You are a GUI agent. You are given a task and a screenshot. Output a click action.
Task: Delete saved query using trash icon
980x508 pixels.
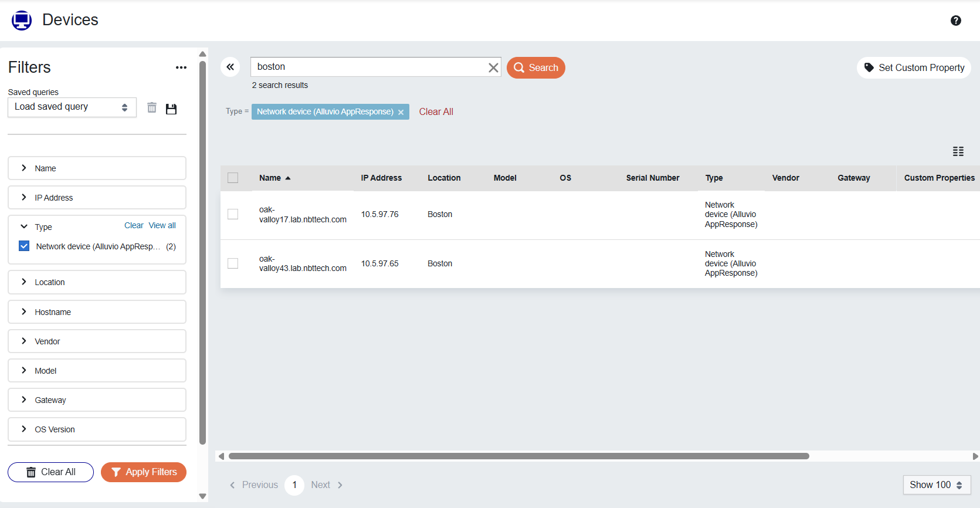(152, 108)
